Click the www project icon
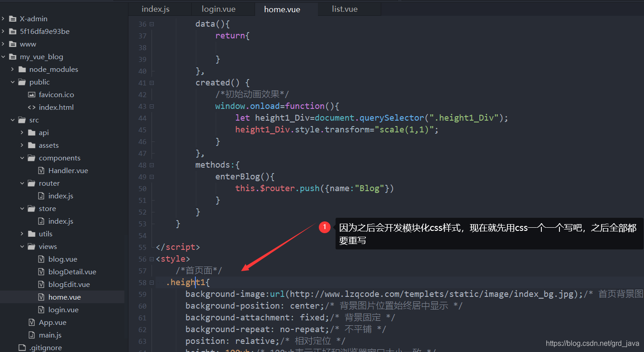 (13, 44)
